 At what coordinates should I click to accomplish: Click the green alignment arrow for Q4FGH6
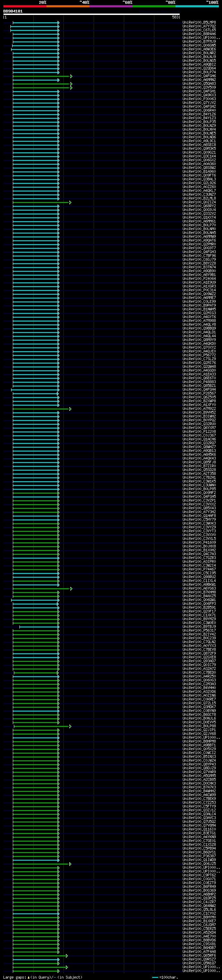(43, 76)
